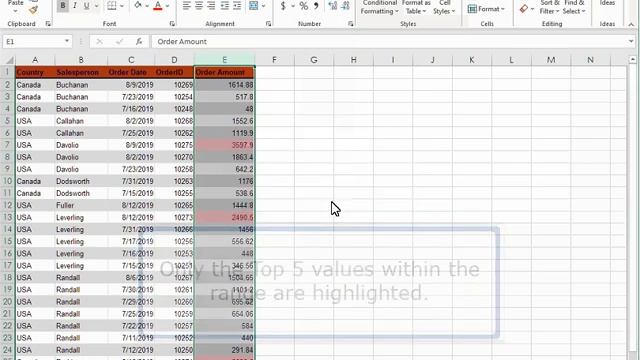Click the Format Painter brush icon

click(x=33, y=9)
